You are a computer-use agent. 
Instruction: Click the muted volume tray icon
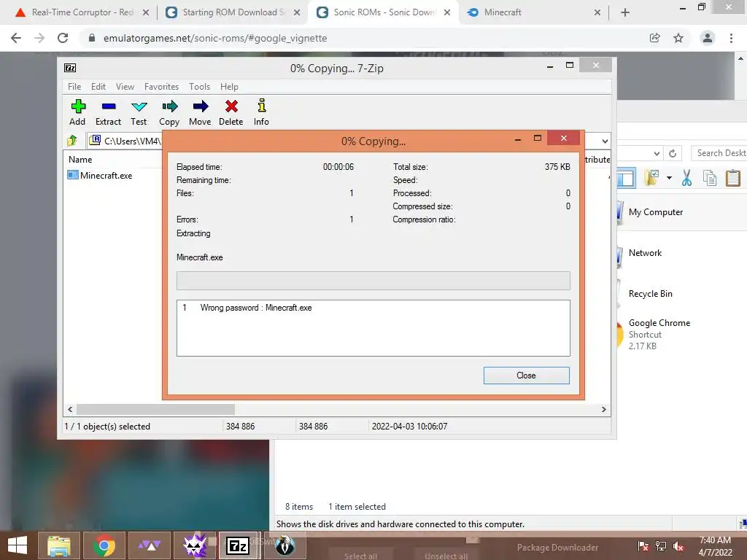tap(678, 545)
